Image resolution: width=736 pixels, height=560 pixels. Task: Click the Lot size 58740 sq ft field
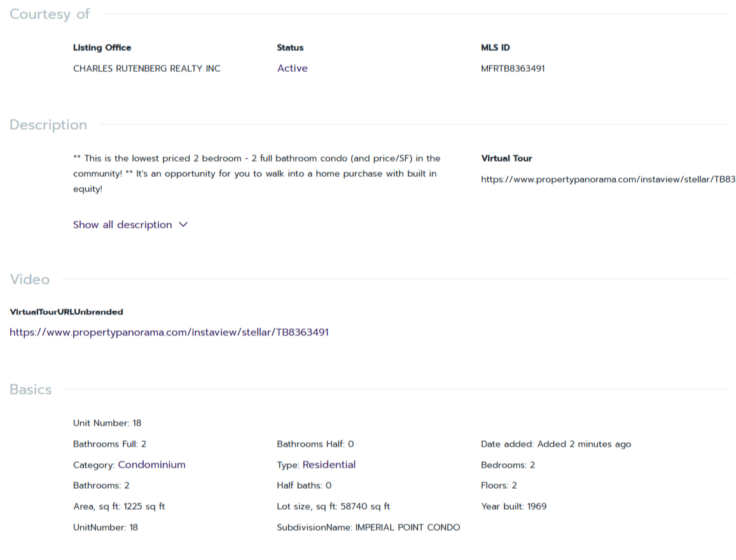333,507
